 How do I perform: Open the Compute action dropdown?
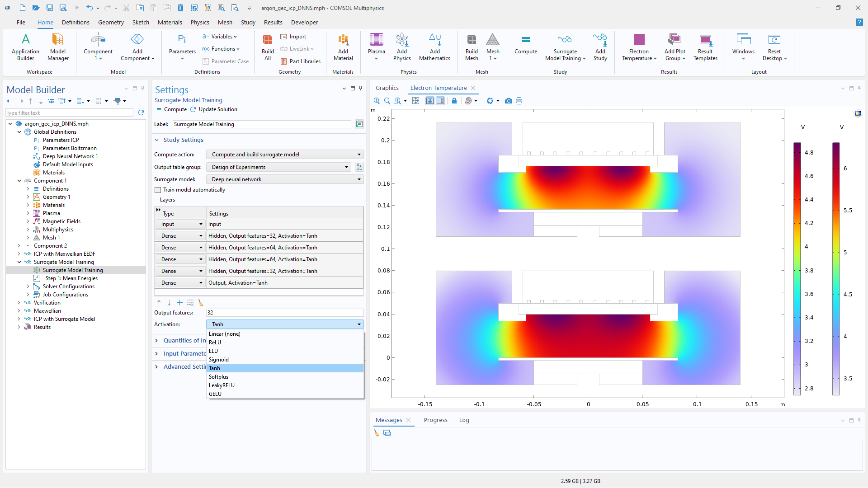click(285, 155)
